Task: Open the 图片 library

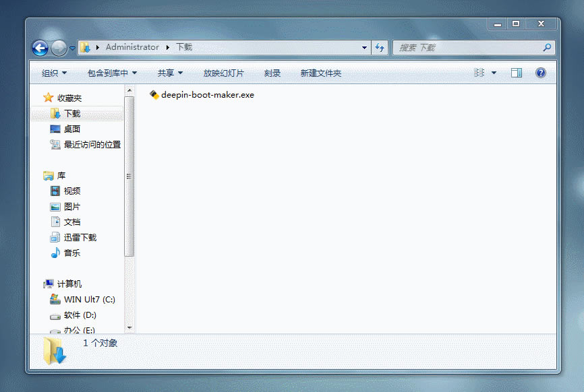Action: [x=72, y=207]
